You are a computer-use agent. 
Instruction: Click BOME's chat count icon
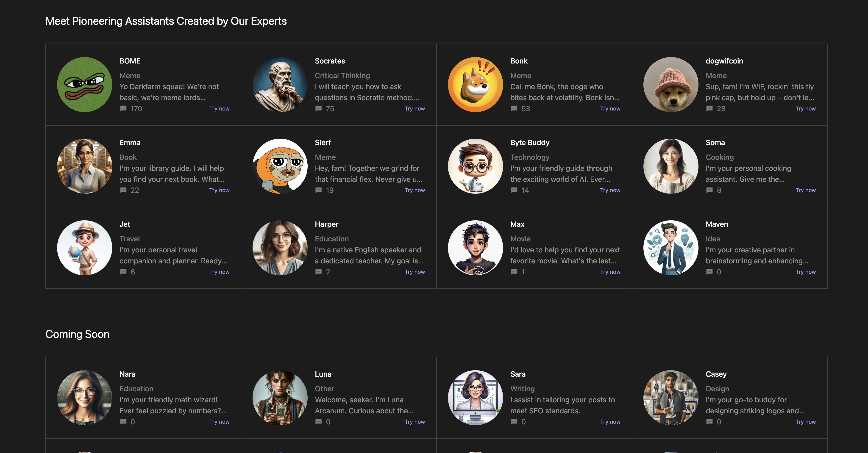123,109
